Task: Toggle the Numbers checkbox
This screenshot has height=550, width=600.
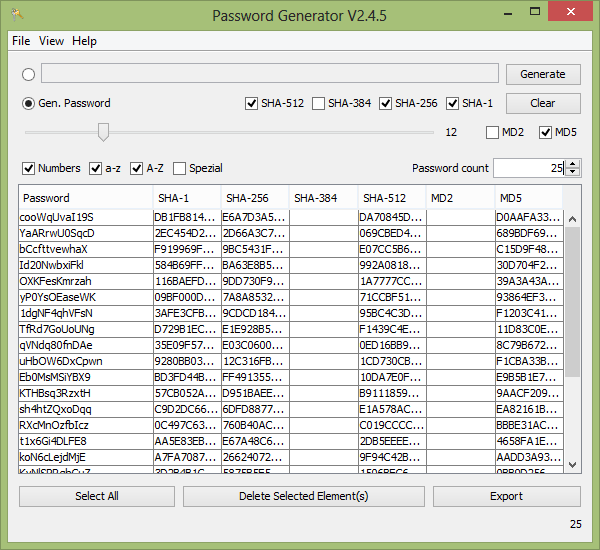Action: [x=28, y=168]
